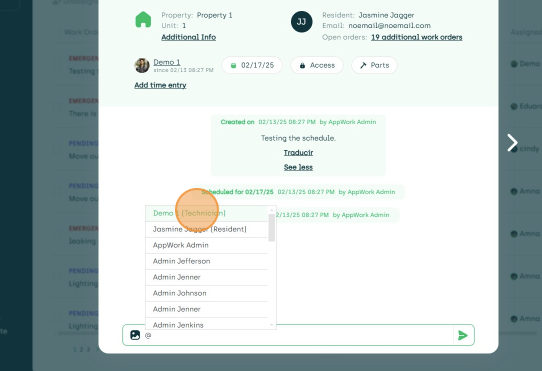Screen dimensions: 542x371
Task: Click the mention list scrollbar thumb
Action: pyautogui.click(x=272, y=228)
